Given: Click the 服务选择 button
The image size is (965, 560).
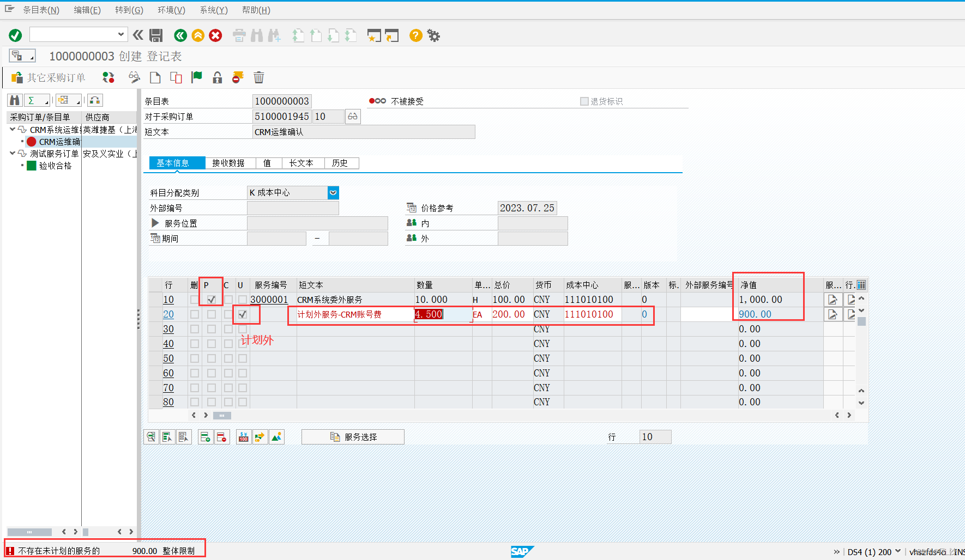Looking at the screenshot, I should [x=353, y=437].
